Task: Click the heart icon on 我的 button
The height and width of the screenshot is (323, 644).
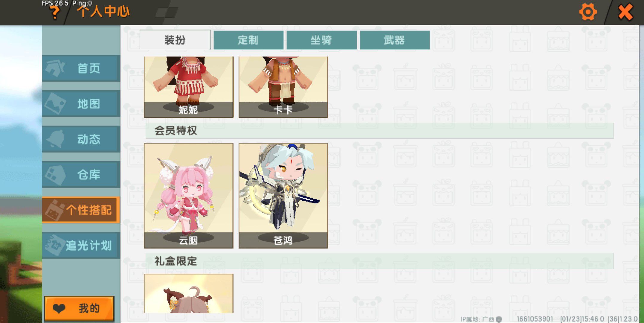Action: coord(59,308)
